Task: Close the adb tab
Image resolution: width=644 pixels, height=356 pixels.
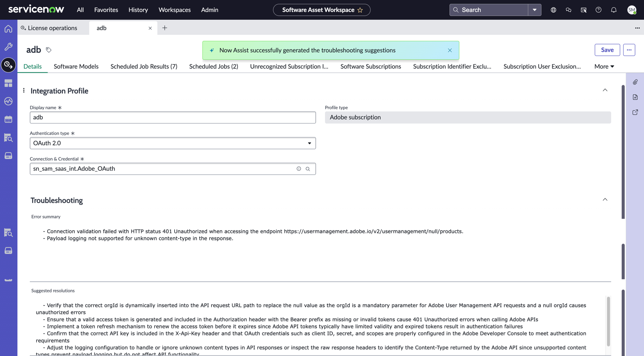Action: (x=150, y=28)
